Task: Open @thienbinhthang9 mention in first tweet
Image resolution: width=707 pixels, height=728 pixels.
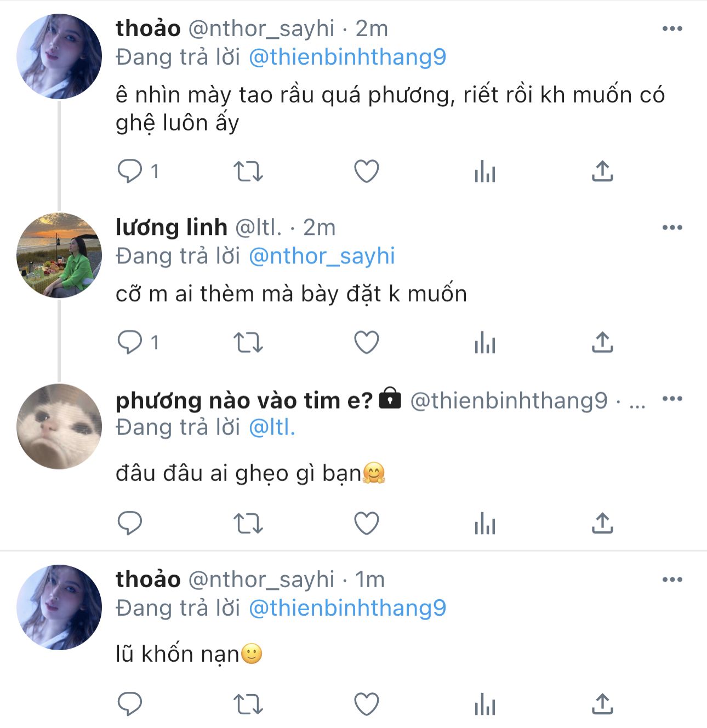Action: coord(347,58)
